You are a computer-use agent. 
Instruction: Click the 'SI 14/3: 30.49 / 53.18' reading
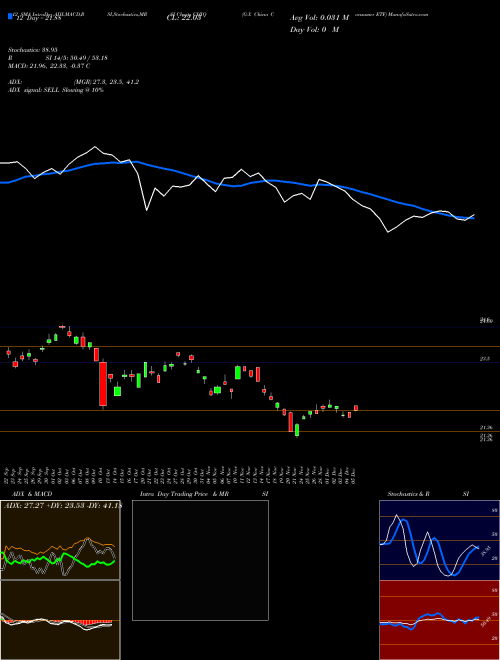pyautogui.click(x=76, y=58)
